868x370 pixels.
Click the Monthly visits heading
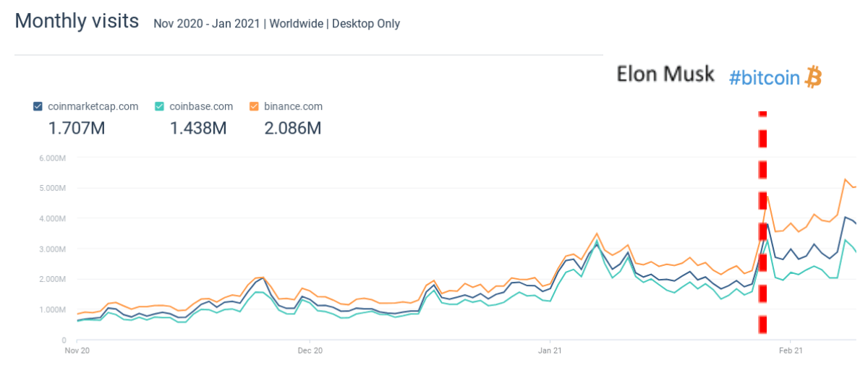point(77,21)
